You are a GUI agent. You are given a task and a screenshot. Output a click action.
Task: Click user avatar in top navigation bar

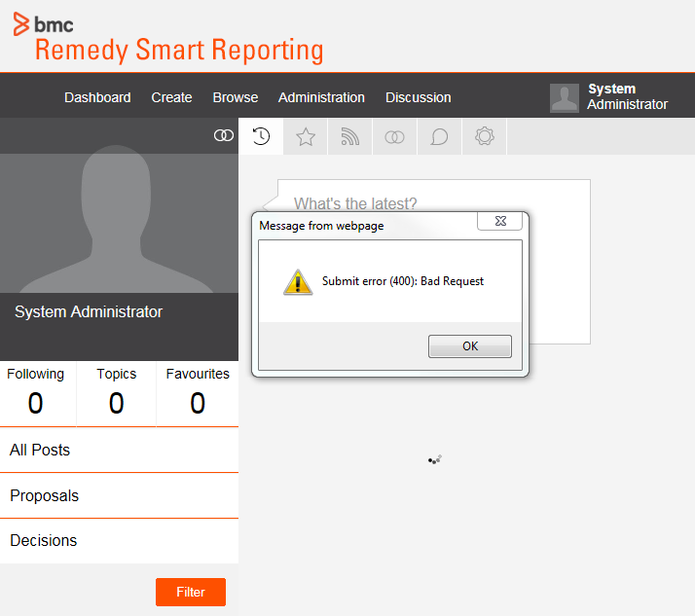click(x=565, y=98)
